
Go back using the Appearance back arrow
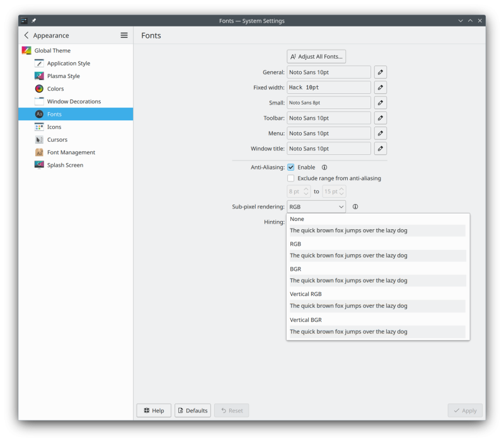click(x=26, y=35)
